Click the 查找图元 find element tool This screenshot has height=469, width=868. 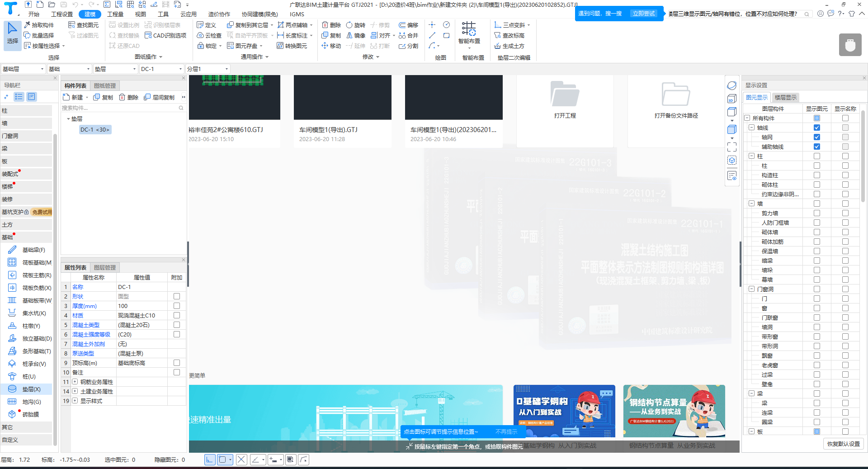click(84, 25)
